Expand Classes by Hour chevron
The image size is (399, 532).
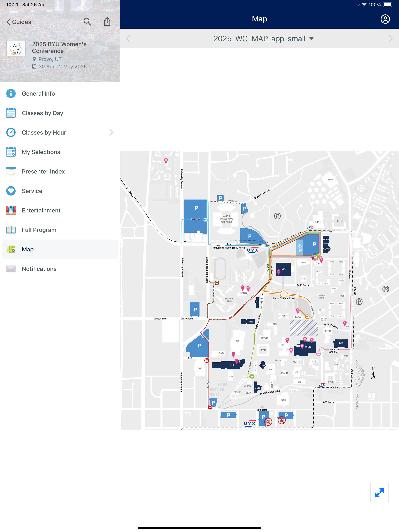(111, 133)
